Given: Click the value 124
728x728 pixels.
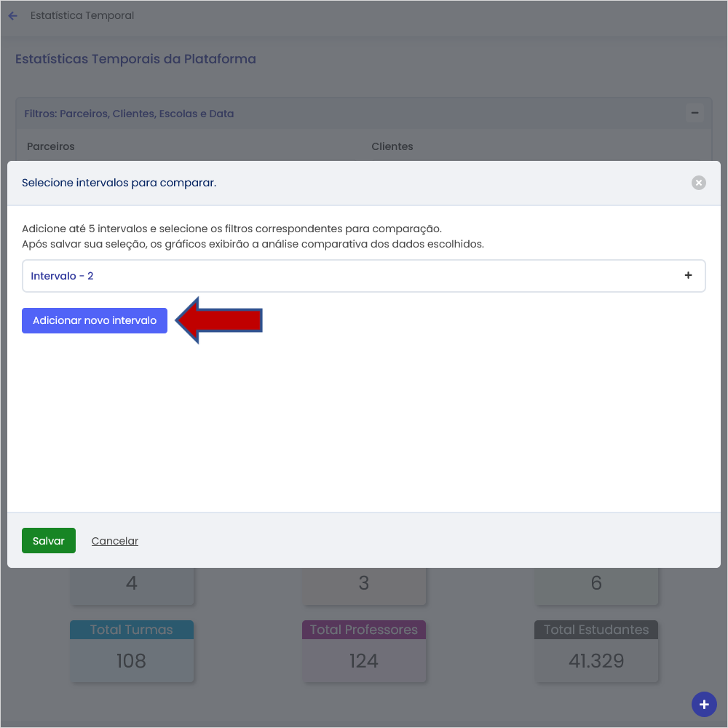Looking at the screenshot, I should tap(363, 661).
